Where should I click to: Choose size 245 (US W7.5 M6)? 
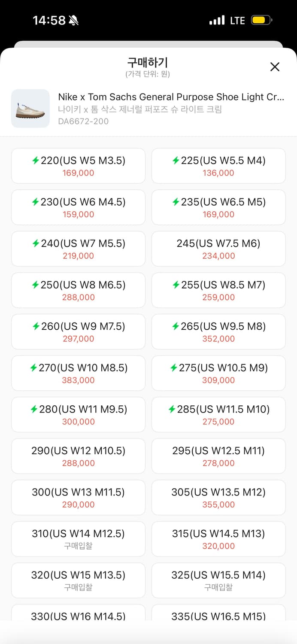[218, 249]
